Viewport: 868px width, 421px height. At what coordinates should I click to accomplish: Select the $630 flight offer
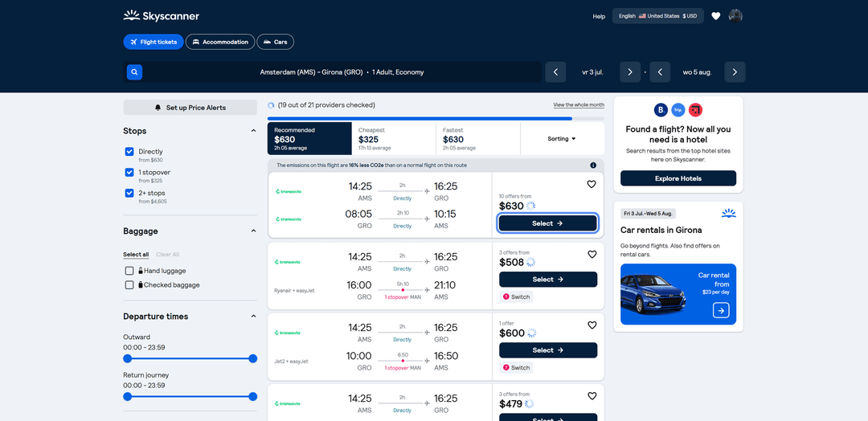point(548,223)
